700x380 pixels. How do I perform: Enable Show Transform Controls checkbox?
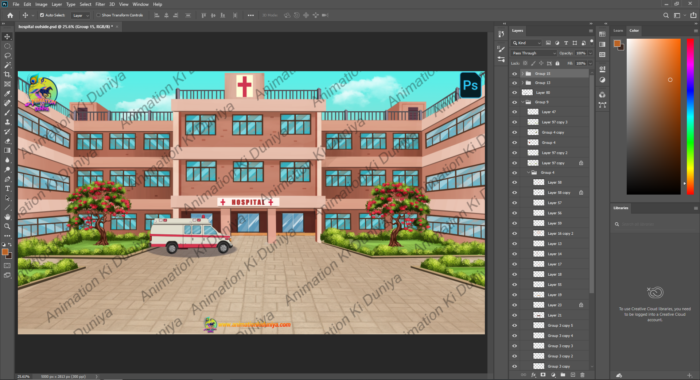99,15
